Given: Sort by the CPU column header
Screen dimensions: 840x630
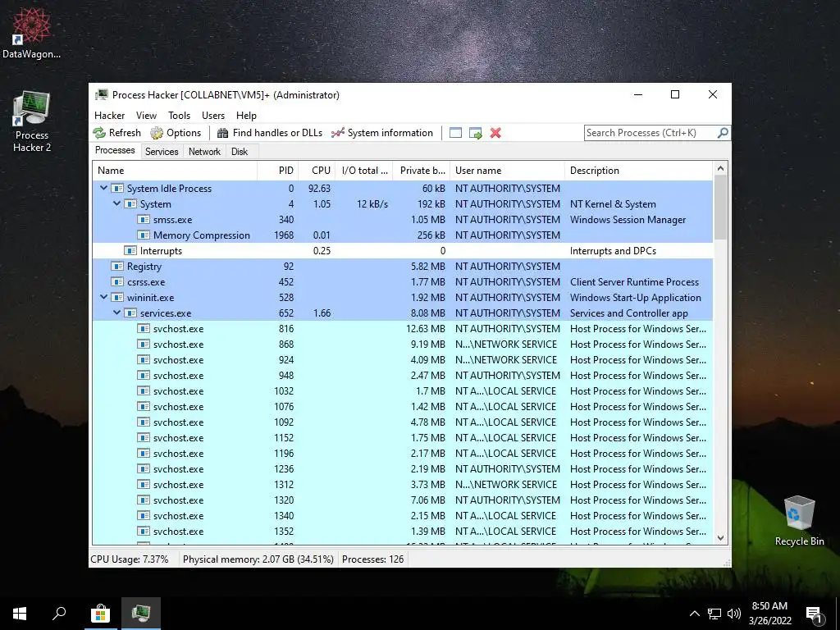Looking at the screenshot, I should coord(317,171).
